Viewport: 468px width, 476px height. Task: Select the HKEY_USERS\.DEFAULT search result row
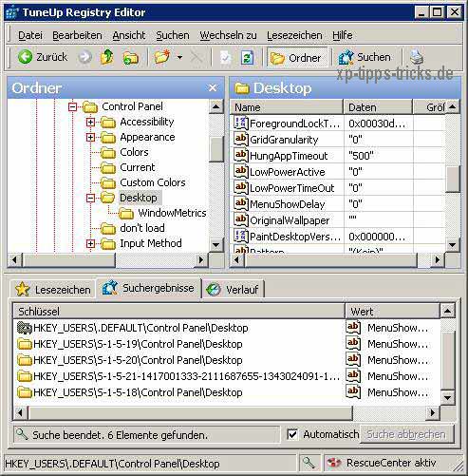(227, 328)
